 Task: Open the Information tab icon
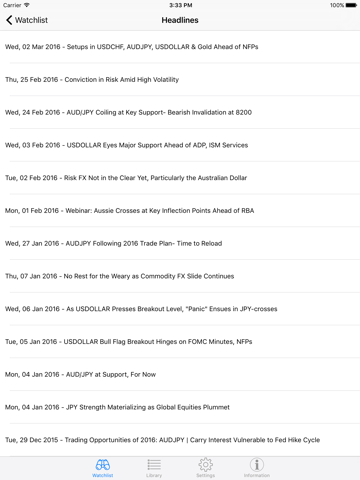(257, 464)
